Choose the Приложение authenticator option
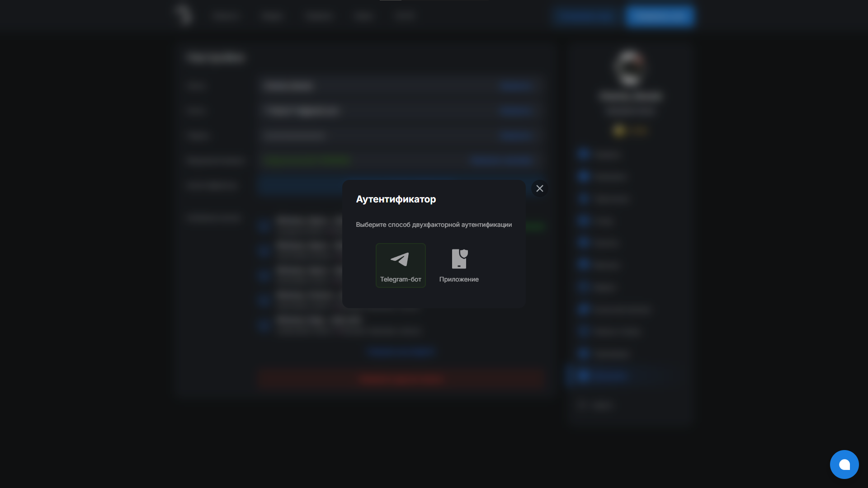The width and height of the screenshot is (868, 488). coord(459,265)
